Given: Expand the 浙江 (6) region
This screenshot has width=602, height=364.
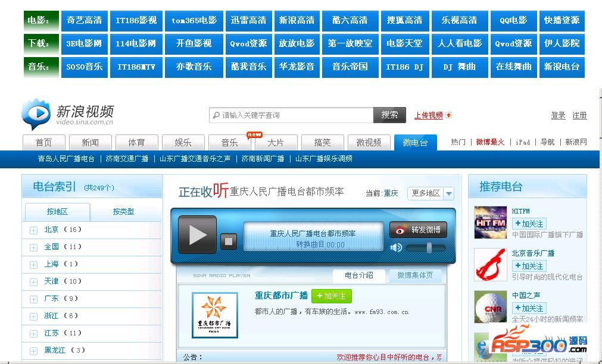Looking at the screenshot, I should click(33, 316).
